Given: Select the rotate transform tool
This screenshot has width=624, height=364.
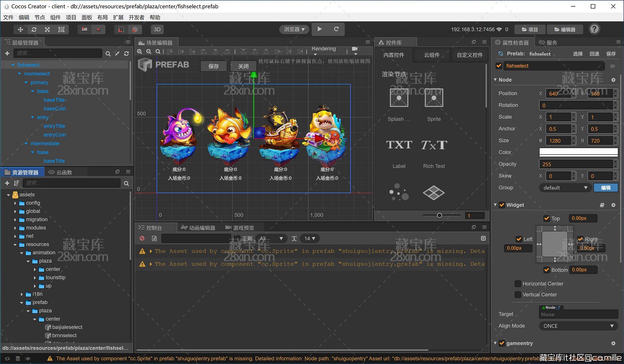Looking at the screenshot, I should coord(34,30).
